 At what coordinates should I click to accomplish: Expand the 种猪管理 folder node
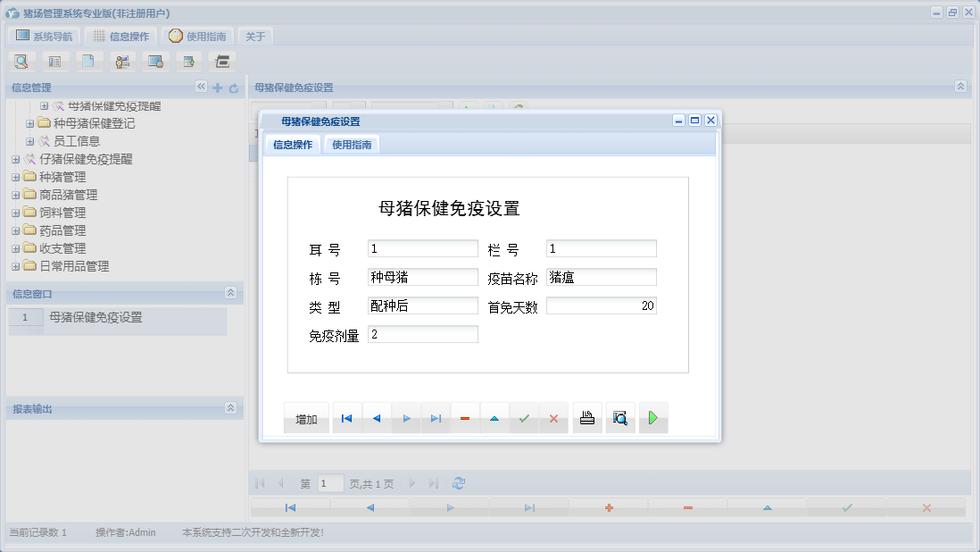click(x=16, y=177)
